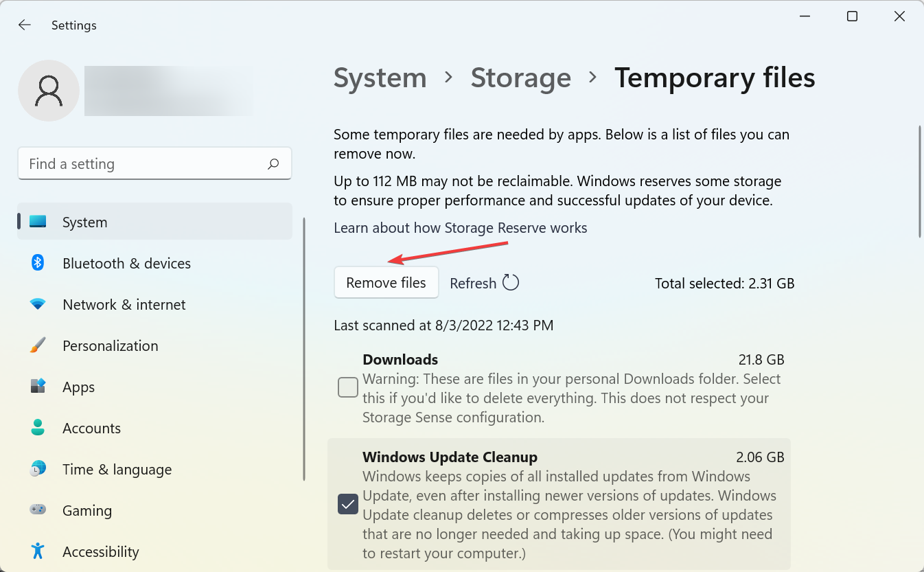Go to System in the breadcrumb
Screen dimensions: 924x572
point(380,78)
